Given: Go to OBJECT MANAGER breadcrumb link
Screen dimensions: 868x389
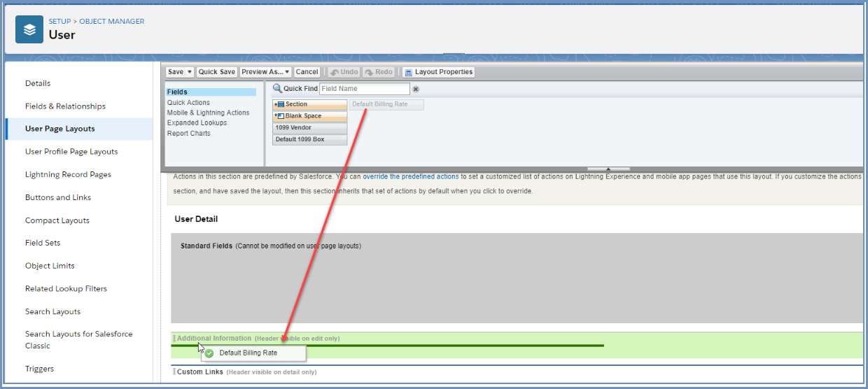Looking at the screenshot, I should 112,22.
